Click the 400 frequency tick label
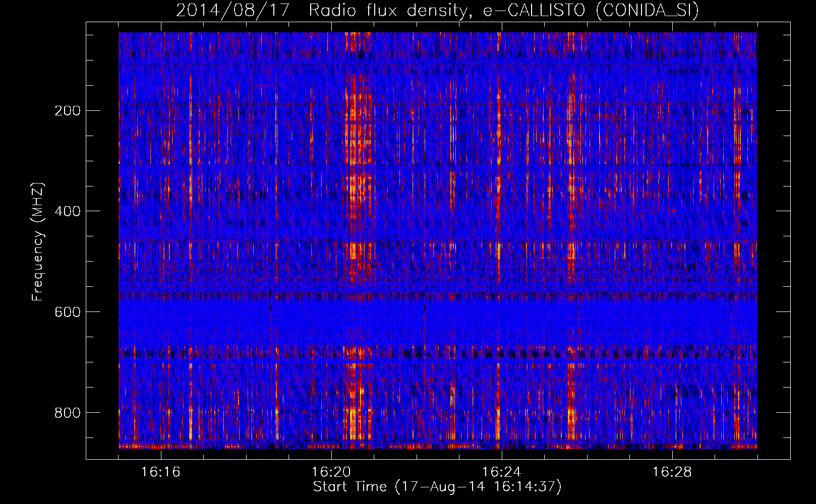The image size is (816, 504). point(68,211)
